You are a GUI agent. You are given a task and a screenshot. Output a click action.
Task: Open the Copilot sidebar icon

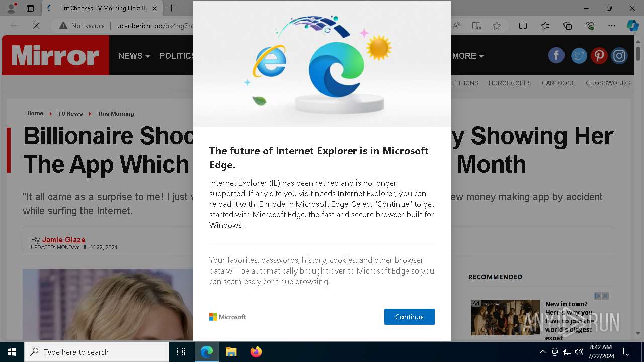tap(632, 26)
